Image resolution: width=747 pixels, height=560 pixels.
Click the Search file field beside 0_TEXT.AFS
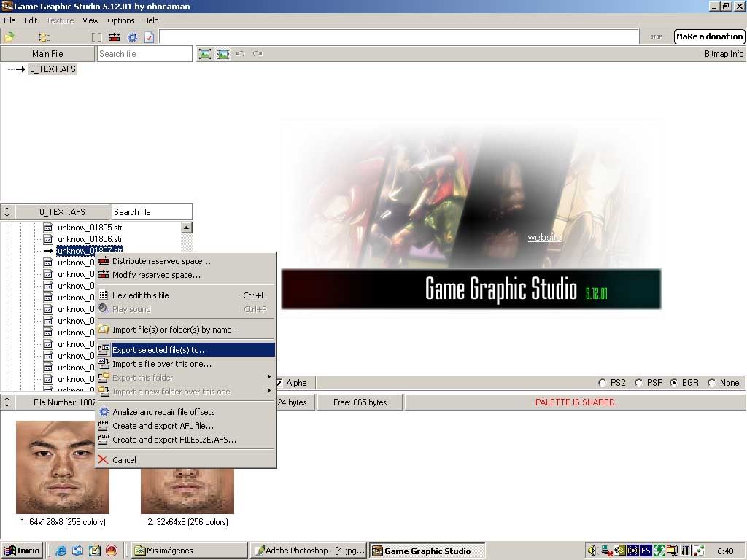tap(152, 212)
